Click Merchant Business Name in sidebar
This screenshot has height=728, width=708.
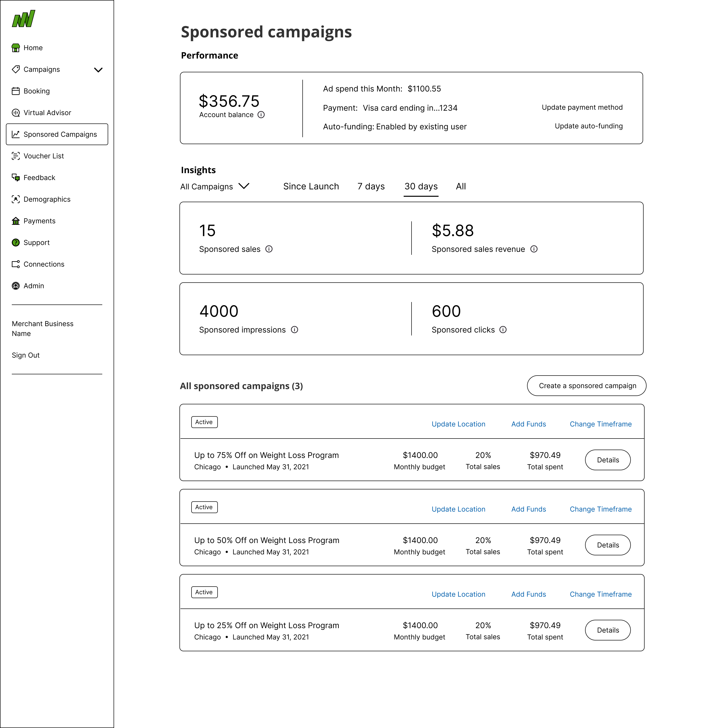(x=42, y=329)
